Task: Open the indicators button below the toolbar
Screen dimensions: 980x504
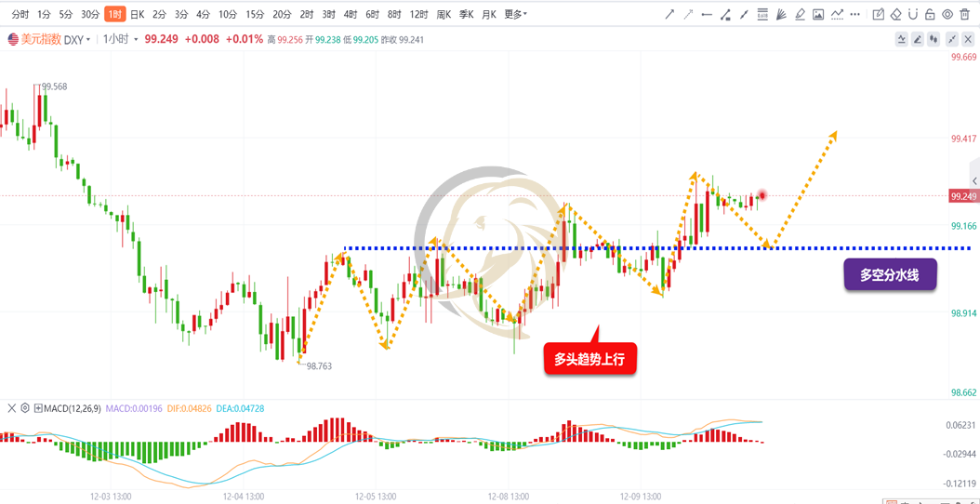Action: point(902,39)
